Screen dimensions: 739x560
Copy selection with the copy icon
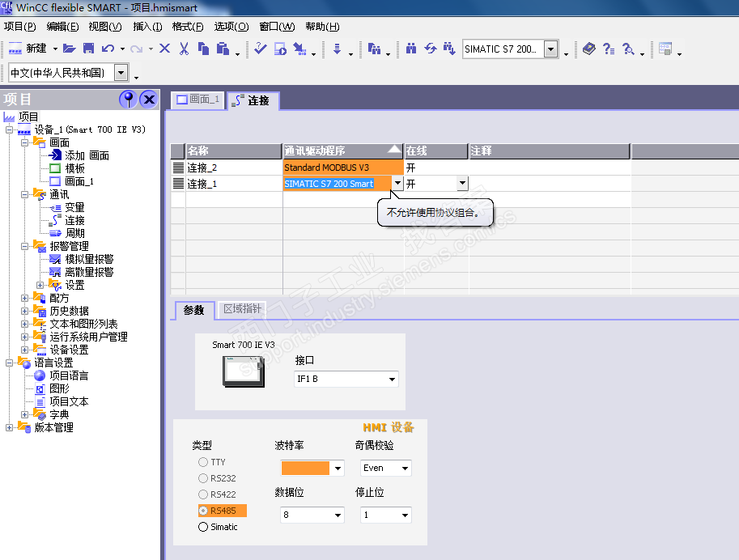point(203,49)
